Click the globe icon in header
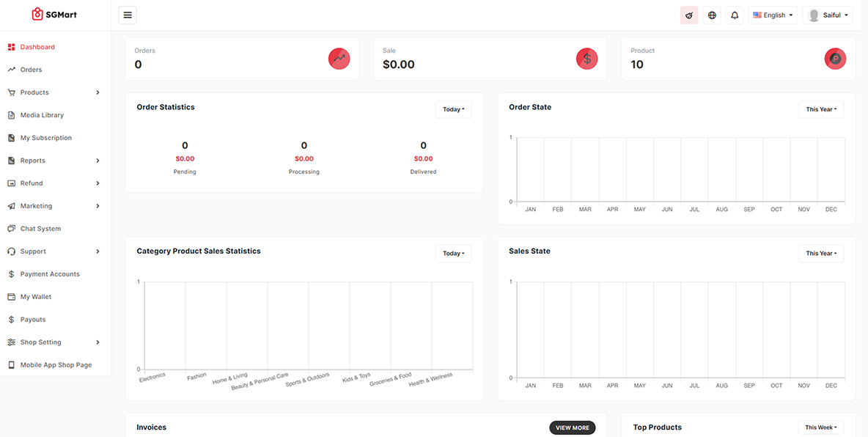Image resolution: width=868 pixels, height=437 pixels. coord(712,15)
